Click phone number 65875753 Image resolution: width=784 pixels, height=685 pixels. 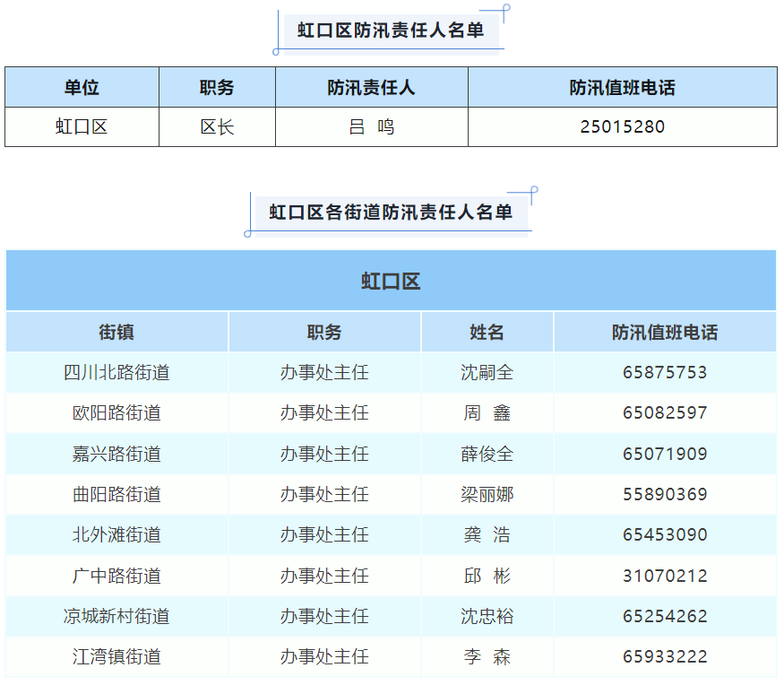[665, 372]
